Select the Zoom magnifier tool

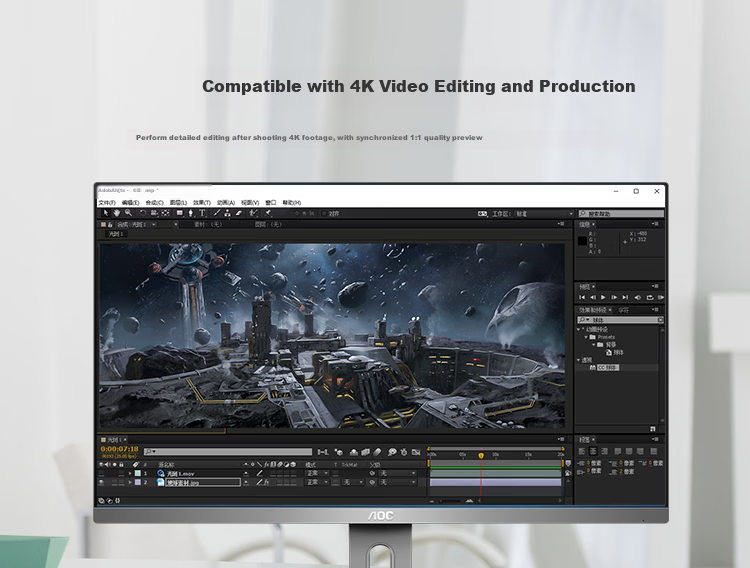point(128,213)
